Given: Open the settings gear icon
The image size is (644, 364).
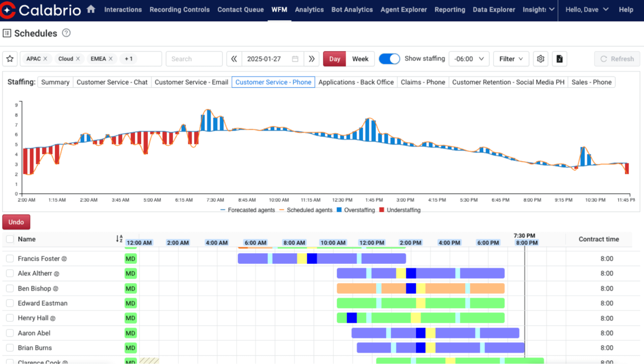Looking at the screenshot, I should click(541, 59).
